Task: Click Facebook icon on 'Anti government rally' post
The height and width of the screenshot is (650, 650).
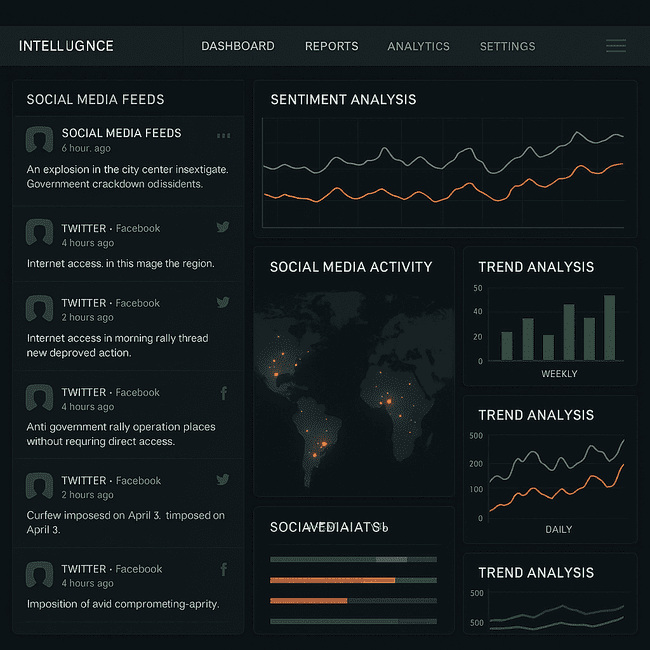Action: point(224,393)
